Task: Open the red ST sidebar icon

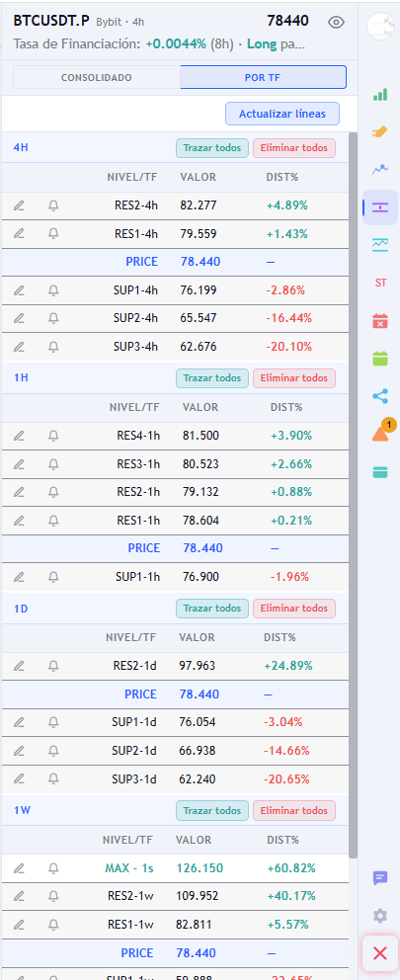Action: coord(380,284)
